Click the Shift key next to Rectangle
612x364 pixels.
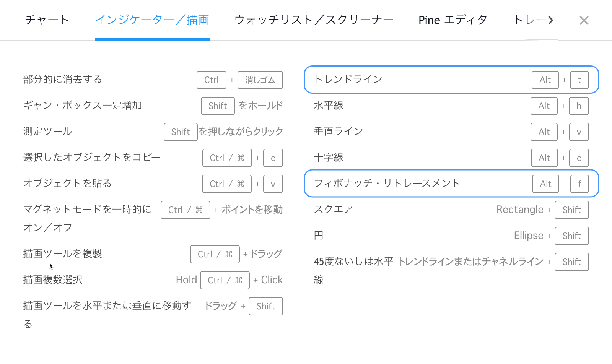coord(571,210)
